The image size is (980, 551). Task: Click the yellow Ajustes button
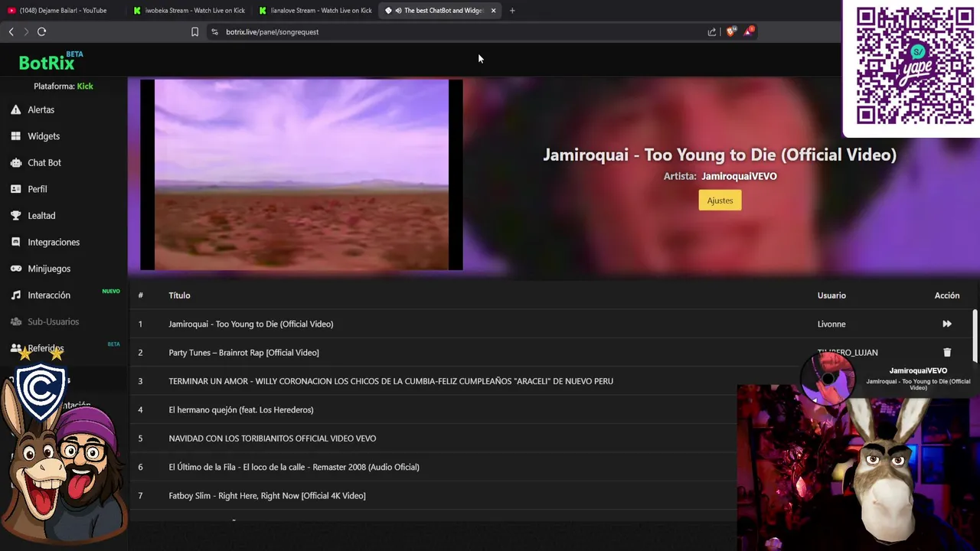point(720,201)
